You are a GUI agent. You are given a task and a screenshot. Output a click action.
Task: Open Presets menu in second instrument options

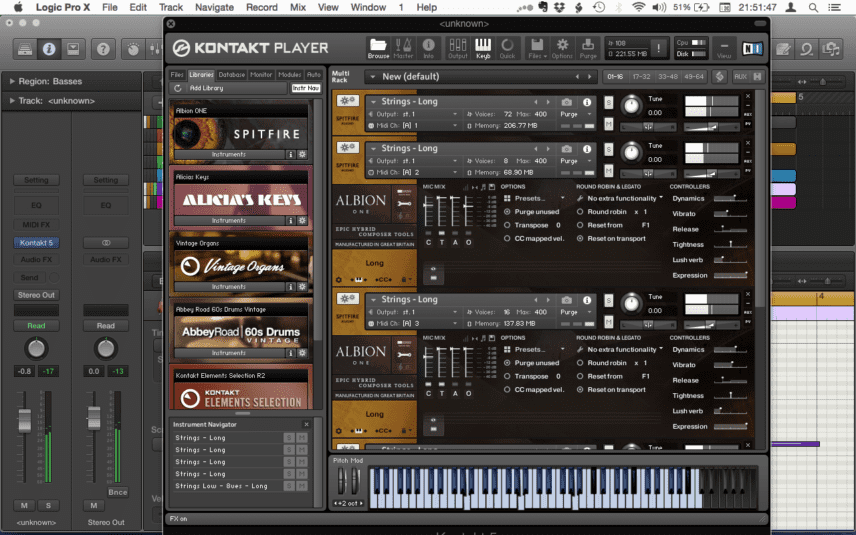point(533,199)
